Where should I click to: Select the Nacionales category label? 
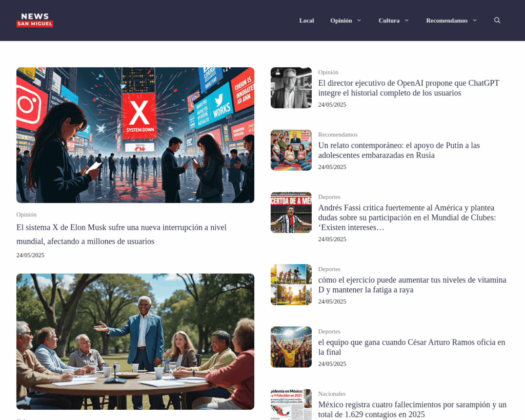pos(332,394)
